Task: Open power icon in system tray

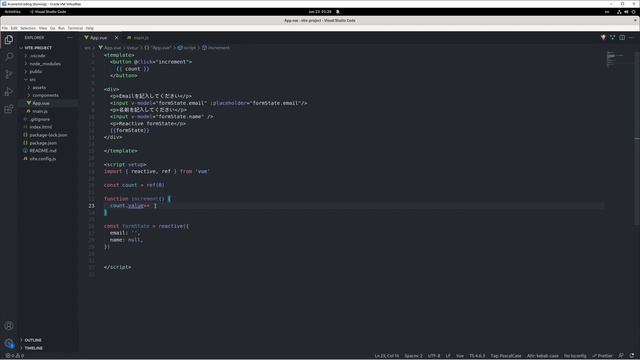Action: coord(633,12)
